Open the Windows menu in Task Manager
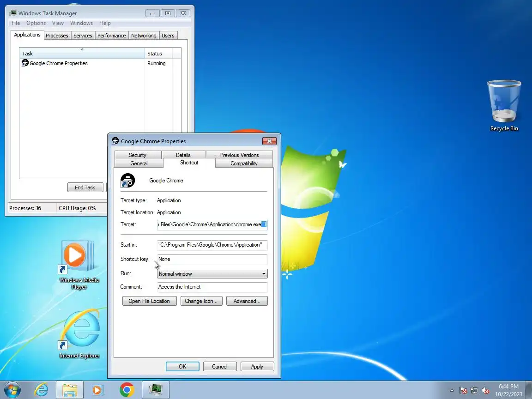The image size is (532, 399). [x=81, y=23]
